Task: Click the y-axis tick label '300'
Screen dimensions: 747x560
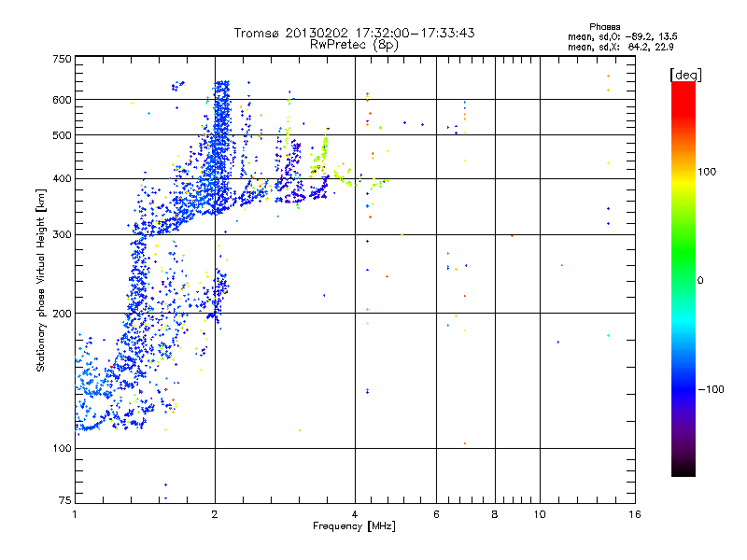Action: 62,235
